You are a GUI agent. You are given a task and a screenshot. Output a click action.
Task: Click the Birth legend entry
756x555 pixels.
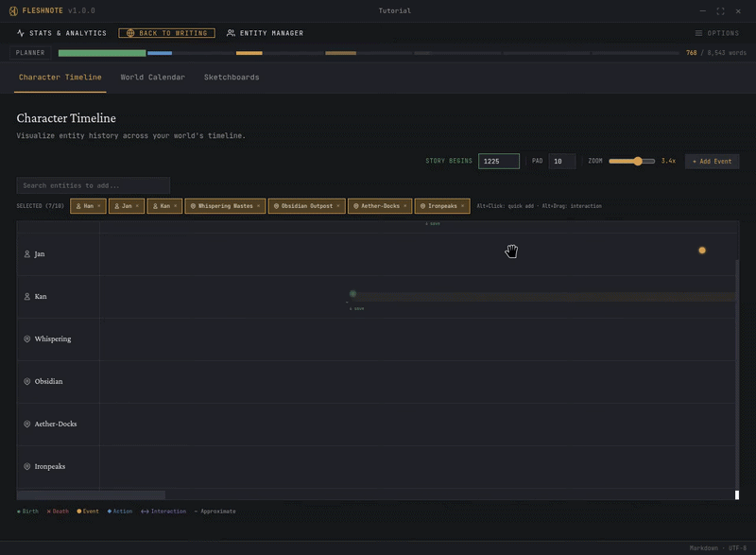click(27, 512)
